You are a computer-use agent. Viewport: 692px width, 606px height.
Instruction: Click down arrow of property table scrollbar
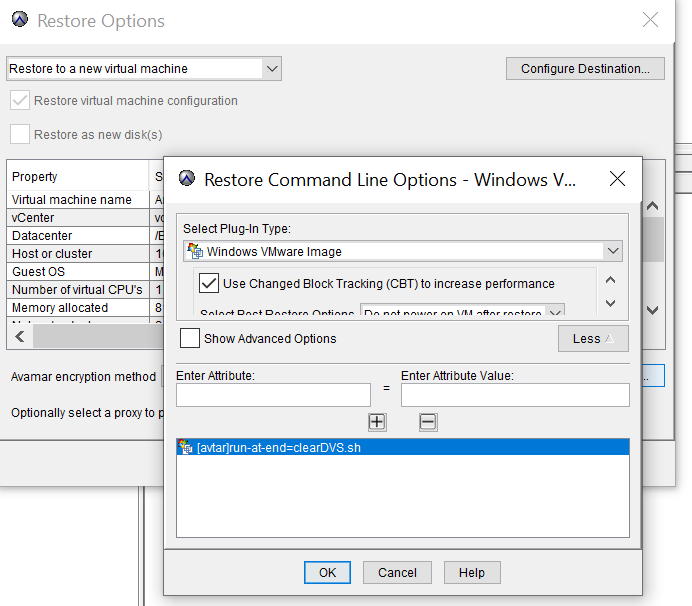[x=653, y=310]
